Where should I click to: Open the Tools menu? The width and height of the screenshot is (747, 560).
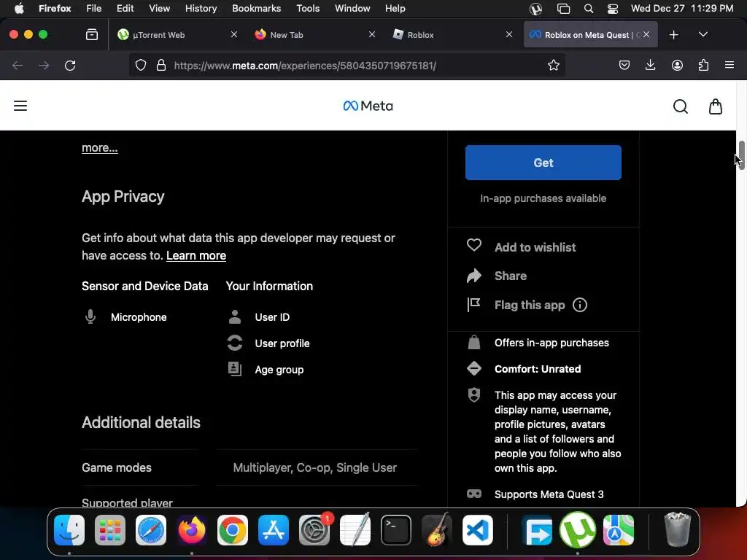(x=308, y=8)
